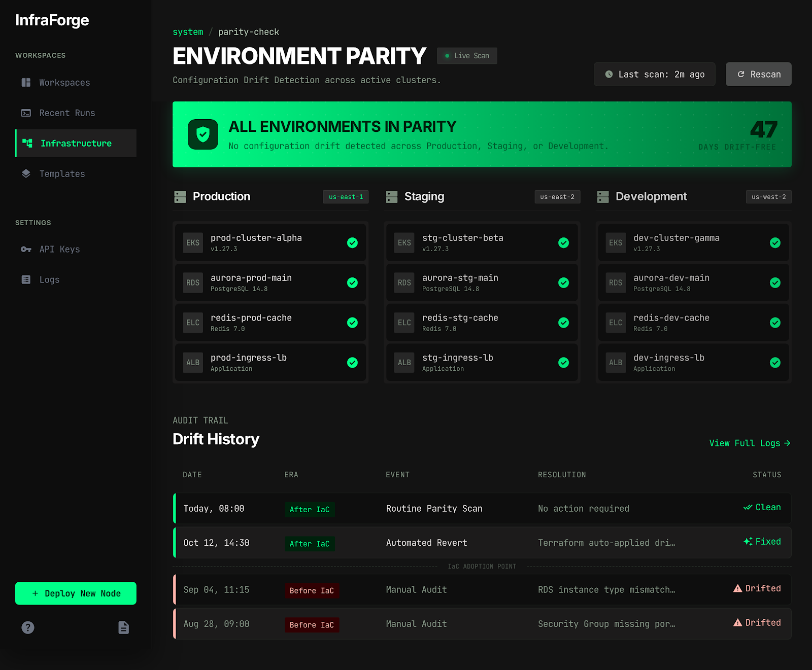This screenshot has width=812, height=670.
Task: Click the API Keys key icon
Action: 26,250
